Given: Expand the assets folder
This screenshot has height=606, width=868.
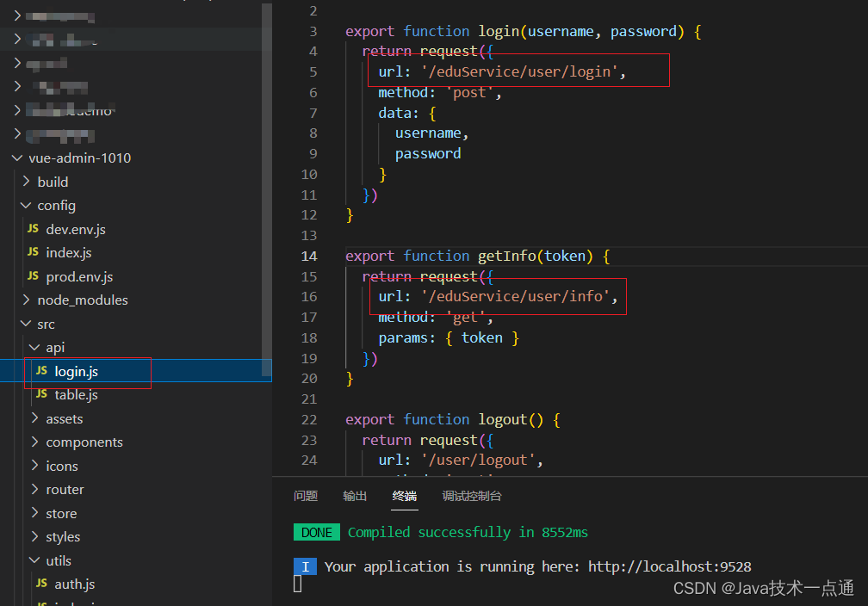Looking at the screenshot, I should point(34,417).
